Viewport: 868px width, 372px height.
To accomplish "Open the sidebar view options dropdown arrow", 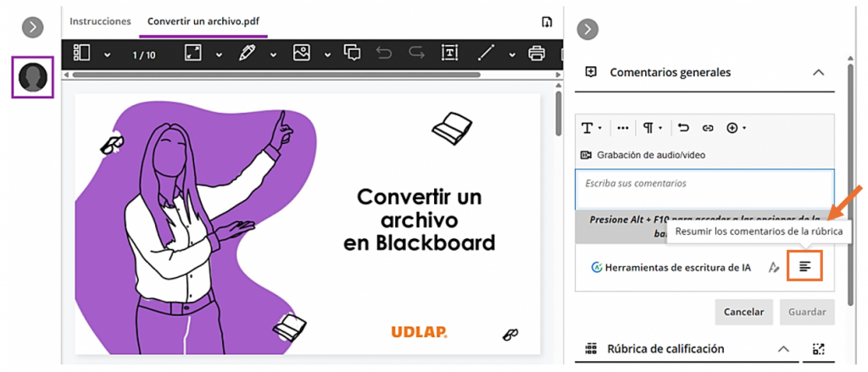I will [x=107, y=54].
